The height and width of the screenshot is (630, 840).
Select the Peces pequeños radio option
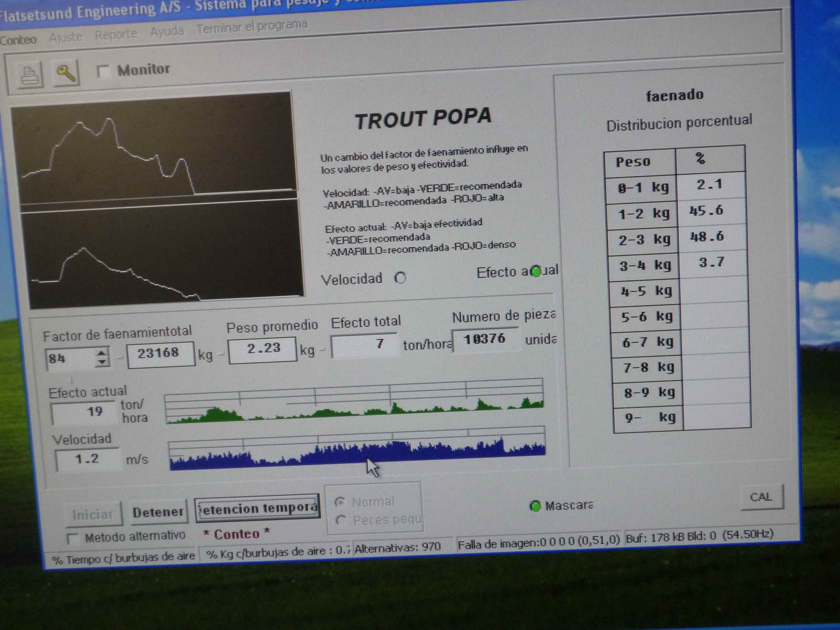click(340, 520)
